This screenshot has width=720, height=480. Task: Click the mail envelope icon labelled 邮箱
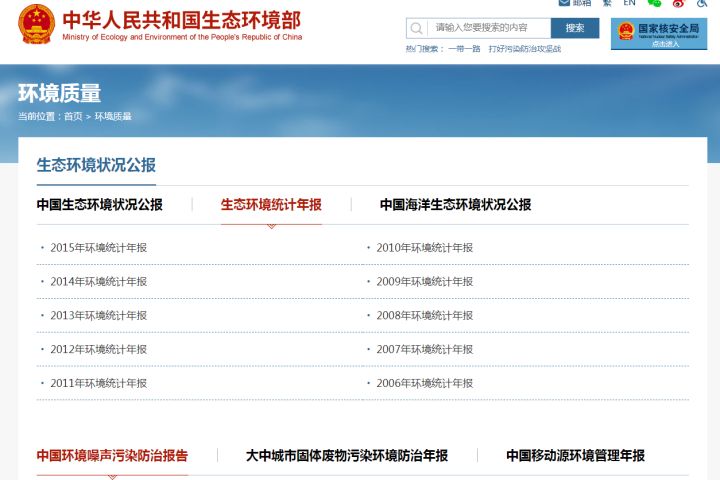pos(564,3)
